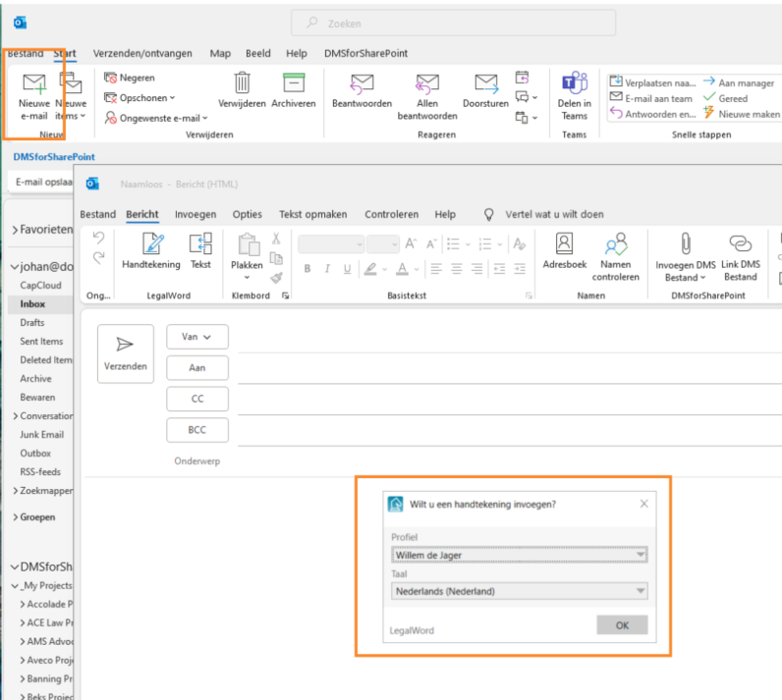The height and width of the screenshot is (700, 782).
Task: Open the Van sender dropdown
Action: [x=197, y=337]
